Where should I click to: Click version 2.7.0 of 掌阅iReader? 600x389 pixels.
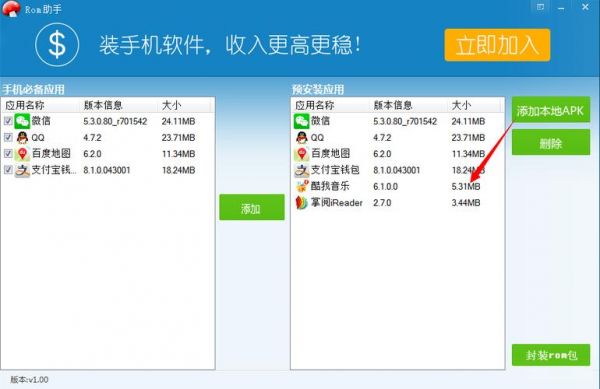tap(382, 203)
